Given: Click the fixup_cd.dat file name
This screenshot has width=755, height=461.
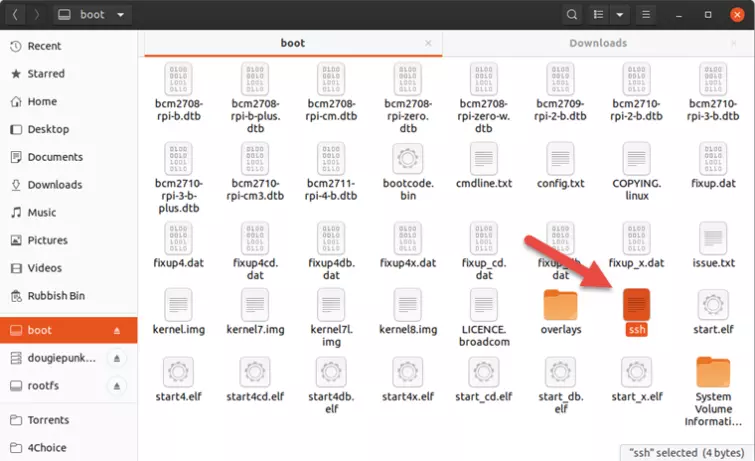Looking at the screenshot, I should click(x=484, y=269).
